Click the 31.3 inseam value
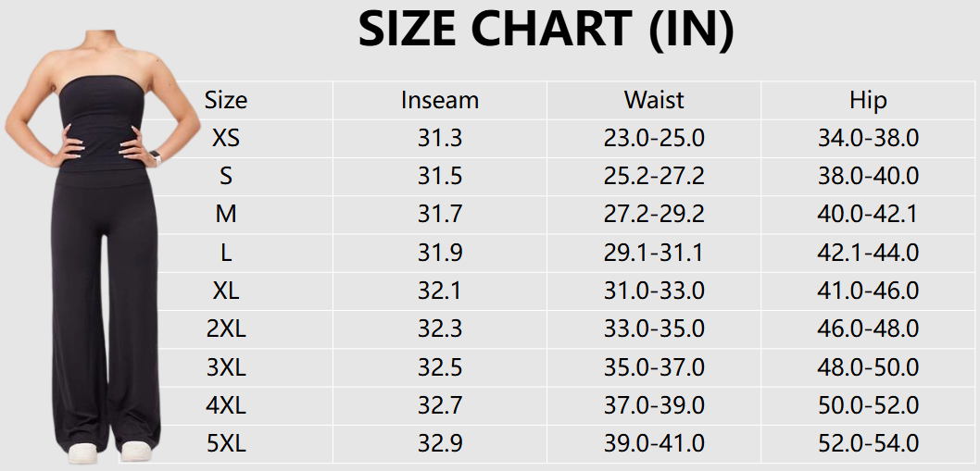The width and height of the screenshot is (980, 471). click(x=440, y=139)
